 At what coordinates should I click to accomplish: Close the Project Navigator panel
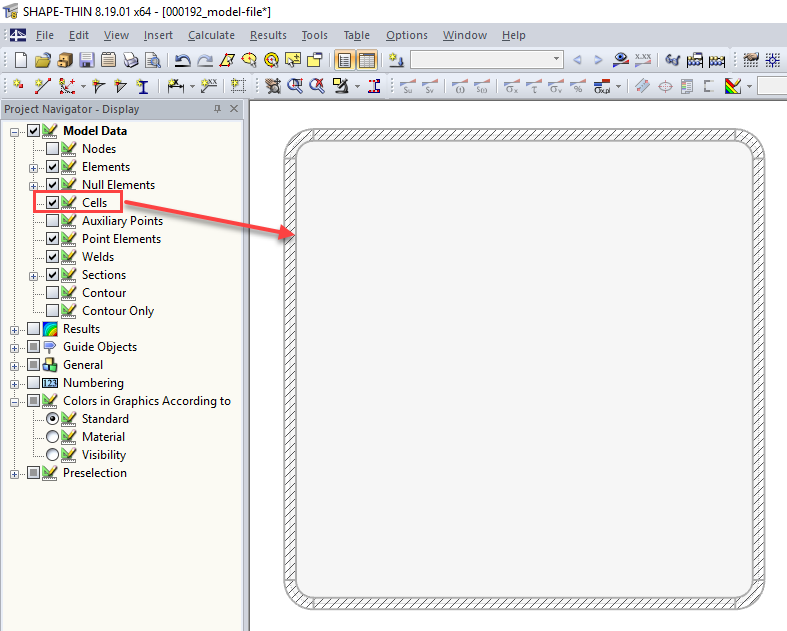(x=234, y=108)
